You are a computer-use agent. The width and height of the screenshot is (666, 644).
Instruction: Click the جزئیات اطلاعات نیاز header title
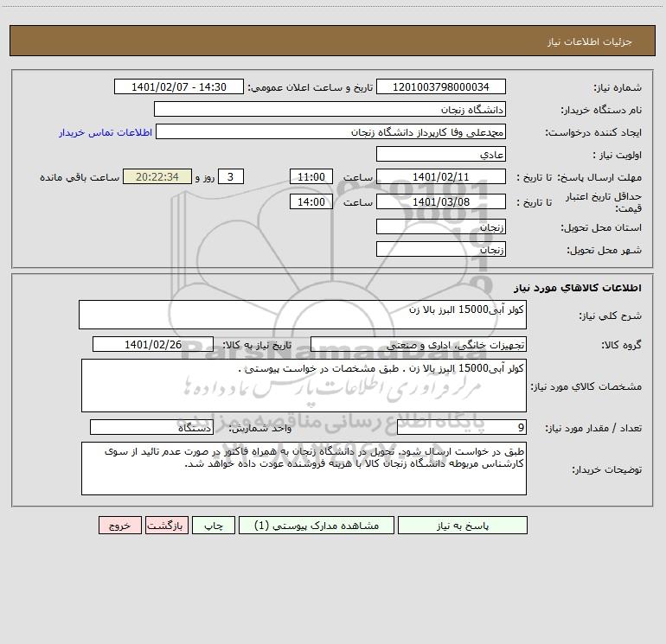pos(590,41)
